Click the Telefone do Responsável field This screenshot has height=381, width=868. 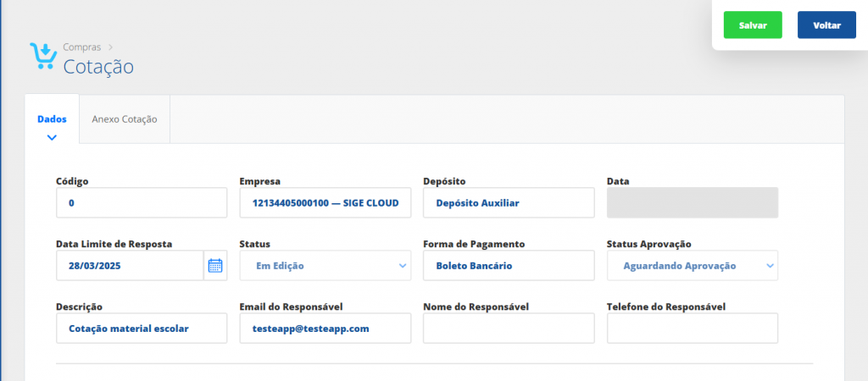coord(693,329)
